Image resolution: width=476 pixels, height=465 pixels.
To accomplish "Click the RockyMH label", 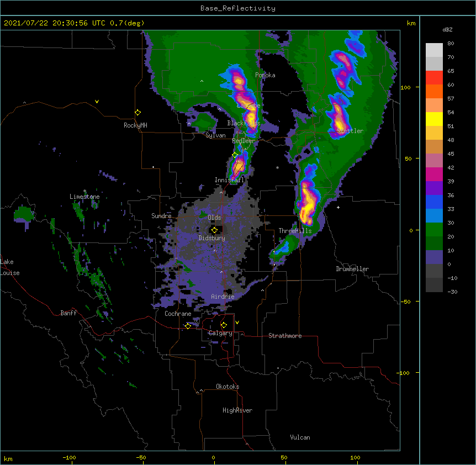I will coord(135,125).
